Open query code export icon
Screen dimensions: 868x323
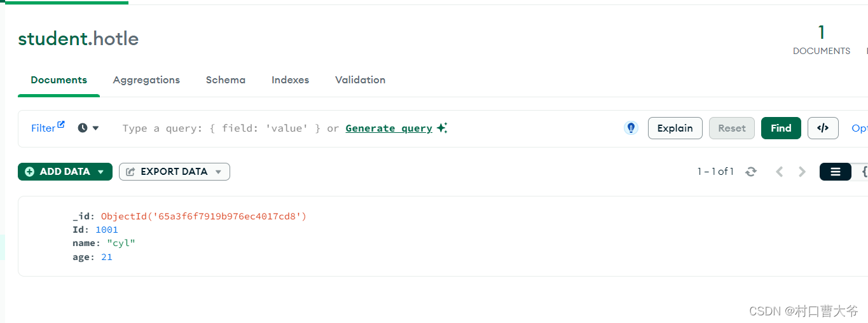[x=823, y=128]
